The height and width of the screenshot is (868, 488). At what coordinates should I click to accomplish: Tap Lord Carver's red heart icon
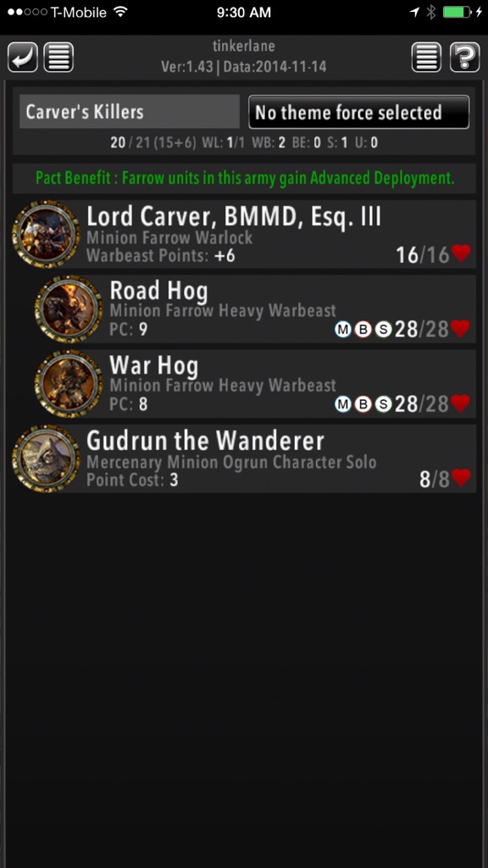461,254
